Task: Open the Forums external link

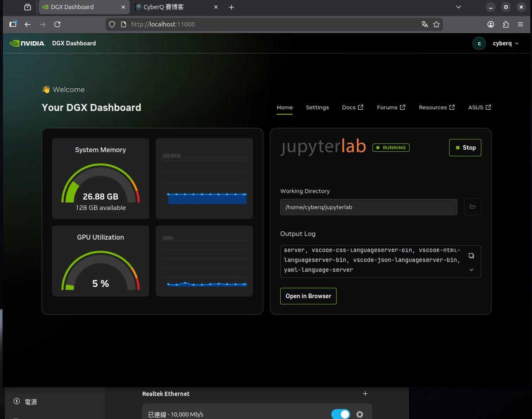Action: coord(391,107)
